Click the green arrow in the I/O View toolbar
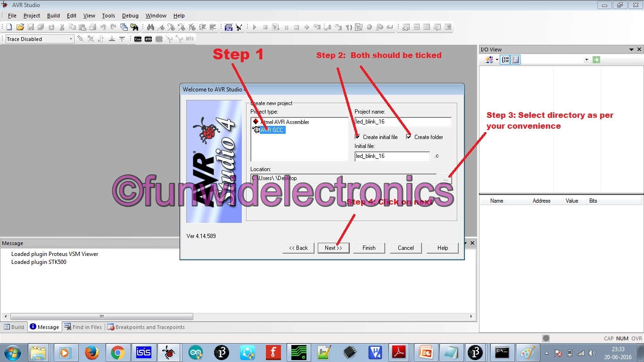This screenshot has height=362, width=644. (x=596, y=60)
